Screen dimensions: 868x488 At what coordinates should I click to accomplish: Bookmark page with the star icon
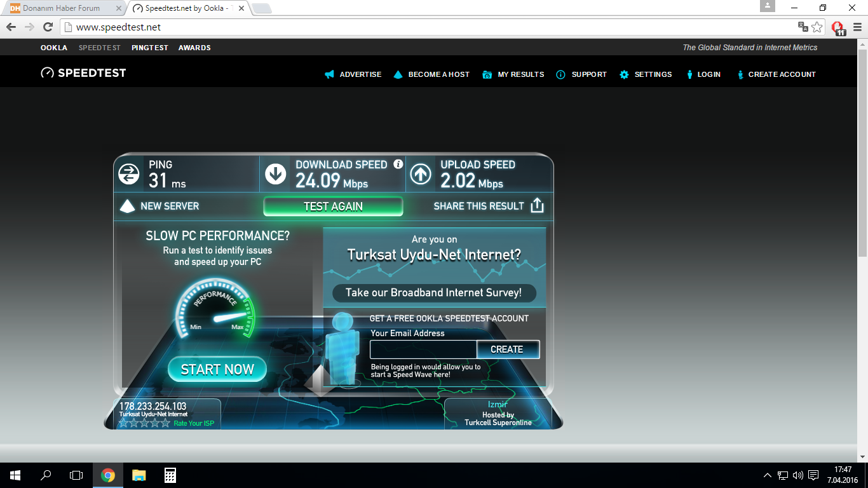pyautogui.click(x=817, y=27)
